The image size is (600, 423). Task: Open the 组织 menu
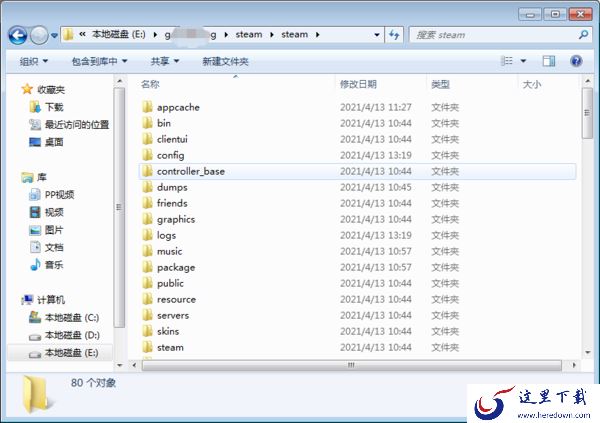coord(34,61)
